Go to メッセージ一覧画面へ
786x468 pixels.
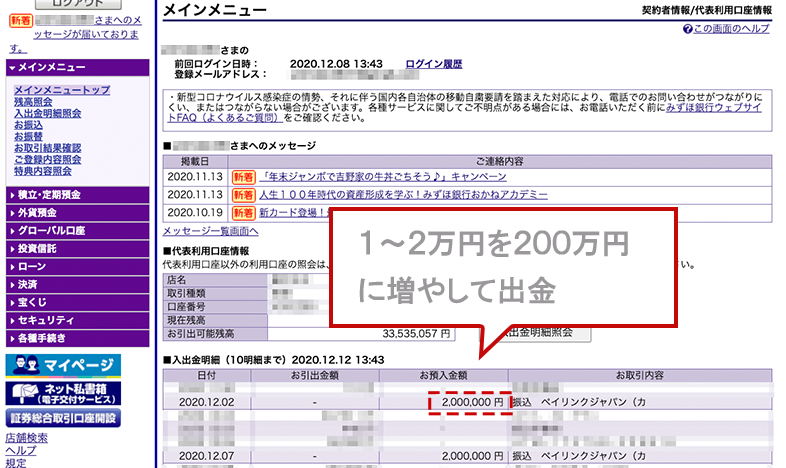click(x=211, y=231)
